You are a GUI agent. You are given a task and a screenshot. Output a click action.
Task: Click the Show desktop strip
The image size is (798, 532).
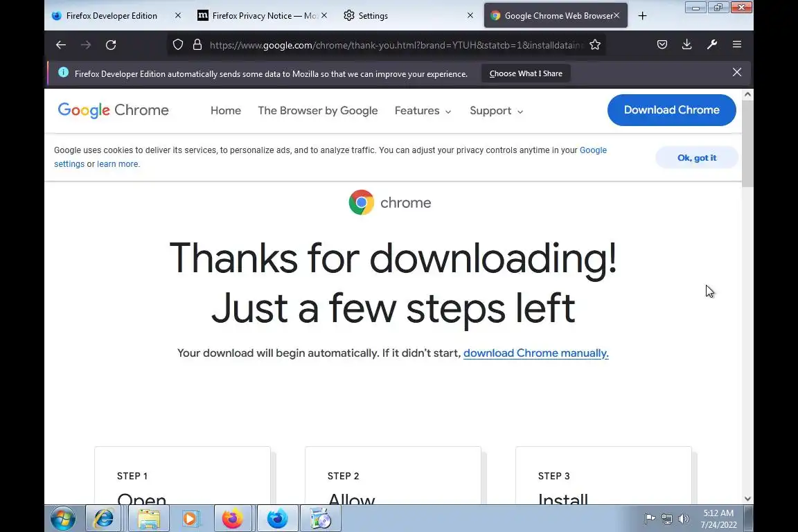(749, 519)
